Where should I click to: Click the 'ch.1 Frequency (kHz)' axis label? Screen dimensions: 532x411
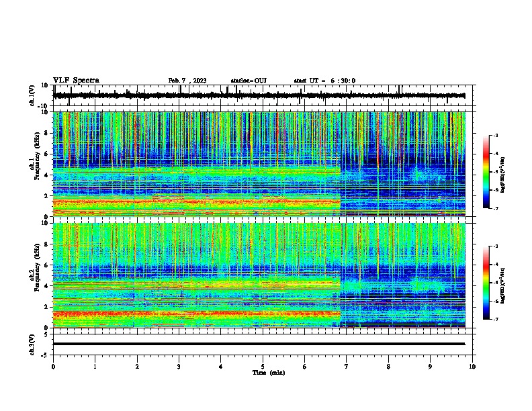[x=35, y=156]
